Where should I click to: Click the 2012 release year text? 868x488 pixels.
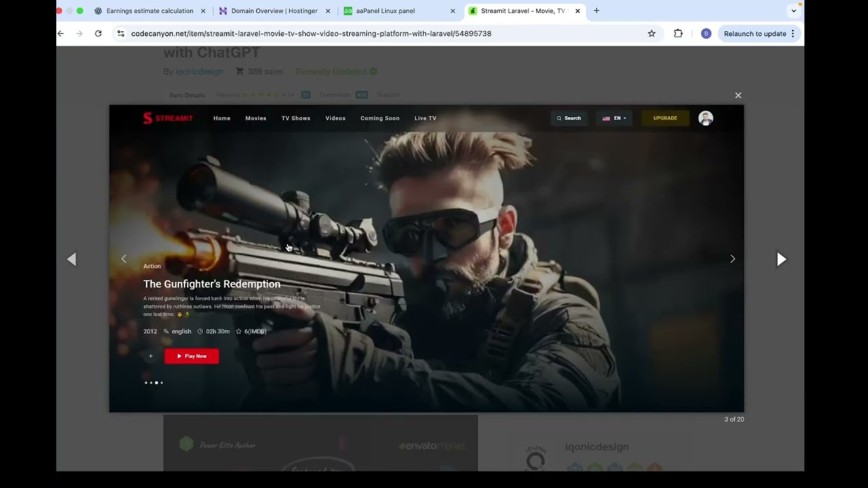click(150, 331)
